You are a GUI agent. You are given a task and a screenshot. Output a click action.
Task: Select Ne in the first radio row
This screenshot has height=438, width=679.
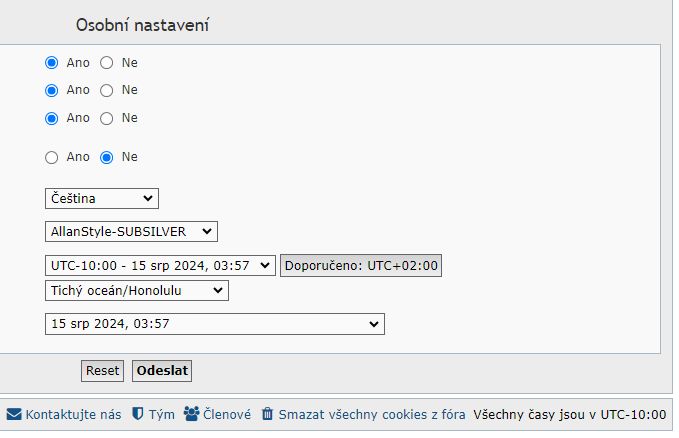coord(106,62)
